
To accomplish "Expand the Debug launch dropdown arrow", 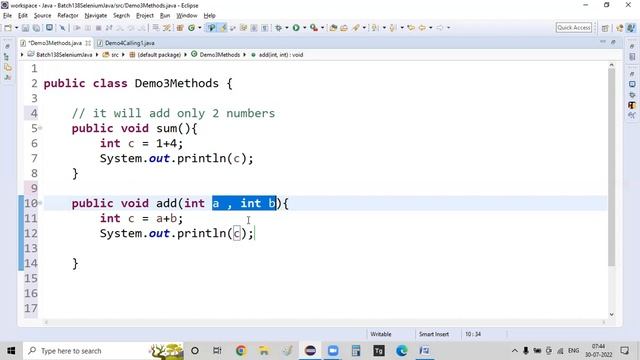I will pos(287,28).
